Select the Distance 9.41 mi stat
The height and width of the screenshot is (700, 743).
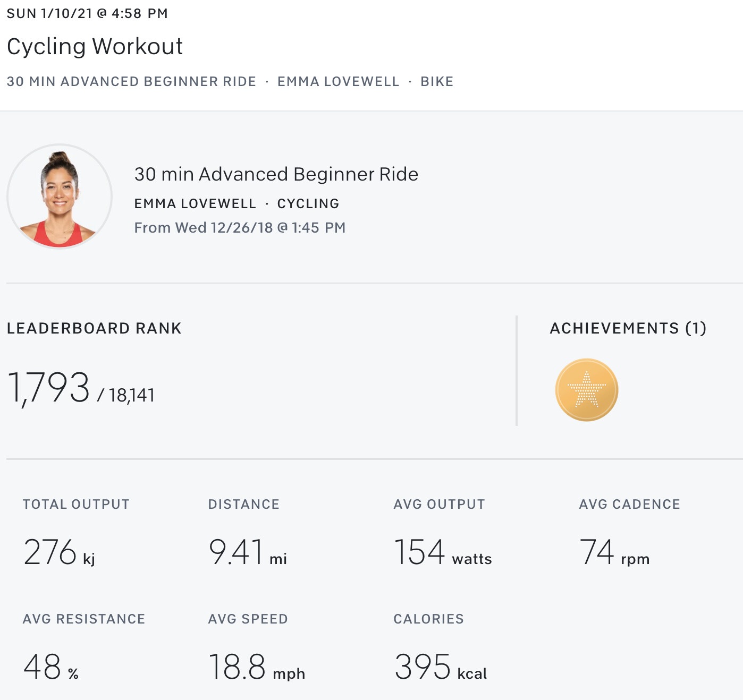pyautogui.click(x=248, y=552)
